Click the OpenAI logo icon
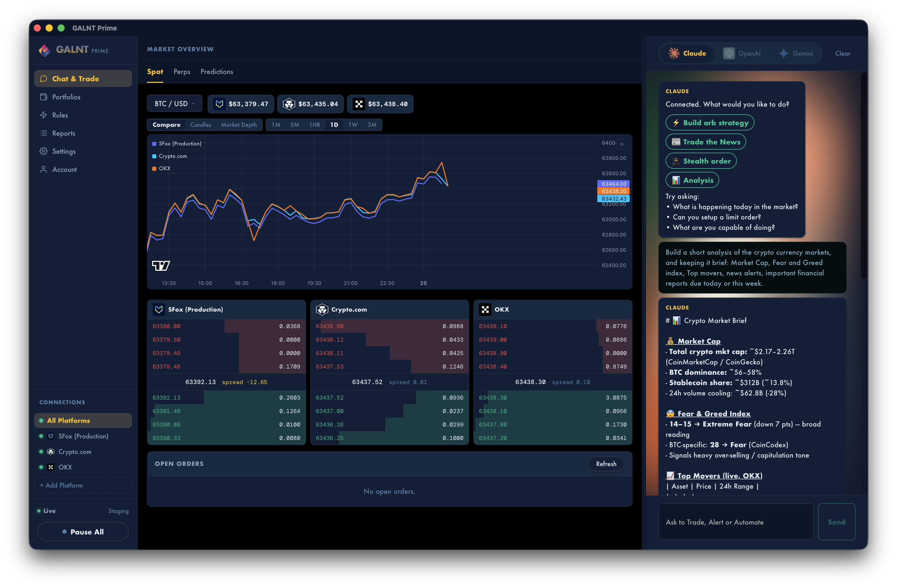The image size is (897, 588). (x=729, y=54)
